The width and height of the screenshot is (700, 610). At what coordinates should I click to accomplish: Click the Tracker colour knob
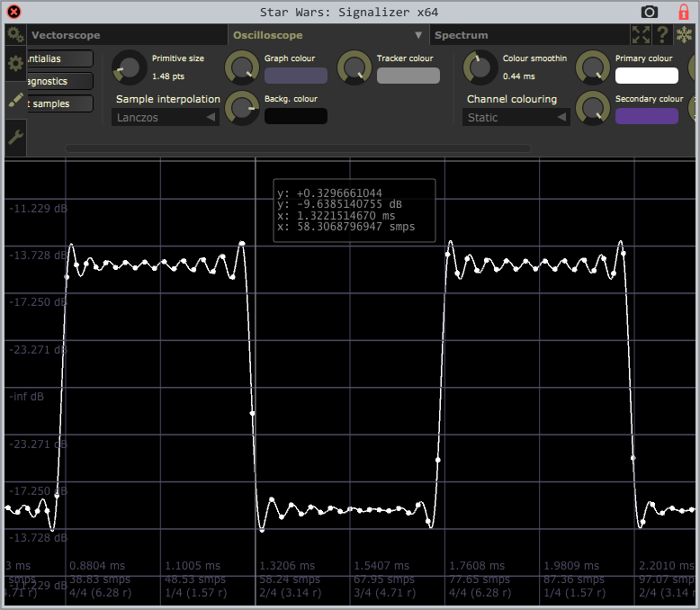point(354,67)
